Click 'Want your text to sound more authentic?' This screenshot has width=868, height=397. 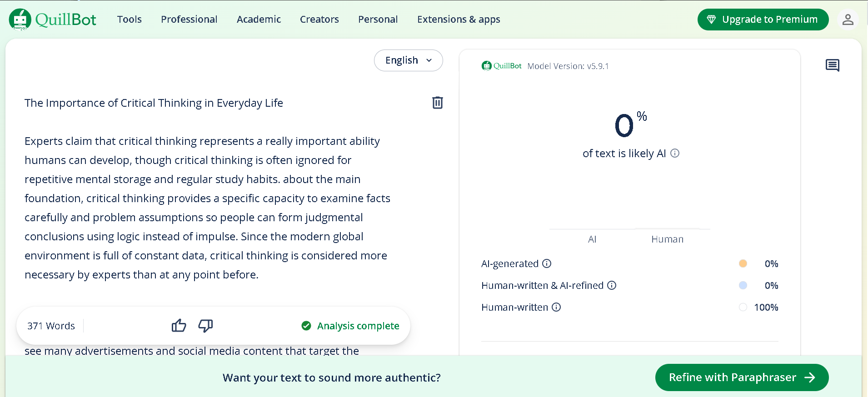point(332,378)
